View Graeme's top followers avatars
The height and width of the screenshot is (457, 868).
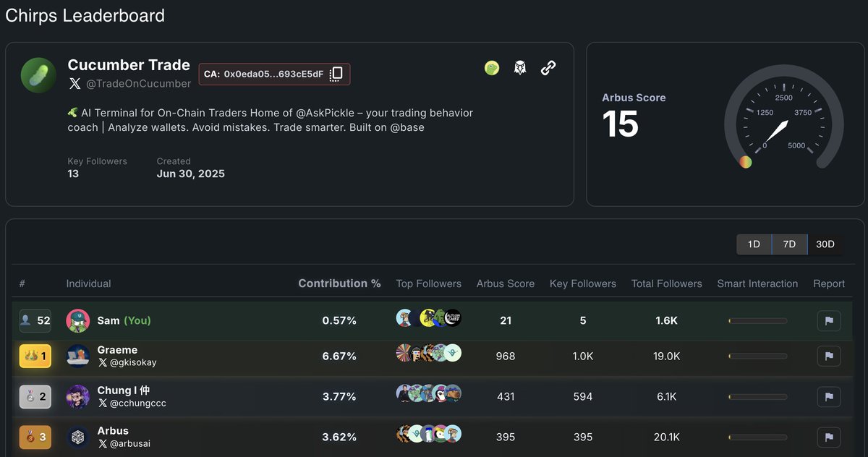(429, 353)
